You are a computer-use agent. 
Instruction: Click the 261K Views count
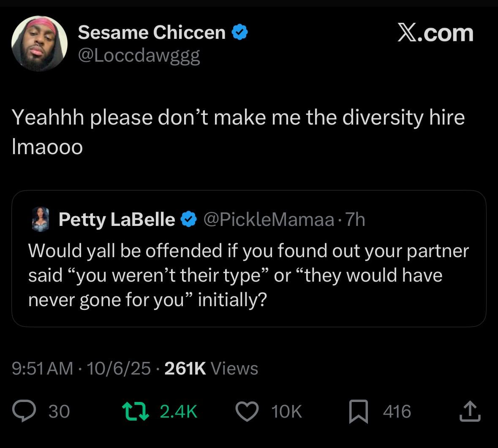click(x=211, y=368)
